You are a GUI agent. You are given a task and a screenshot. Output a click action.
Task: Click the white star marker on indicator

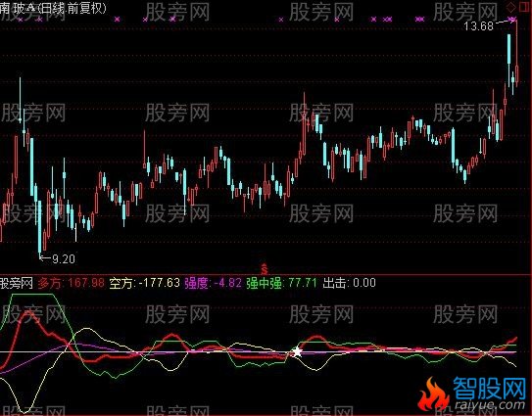(297, 352)
